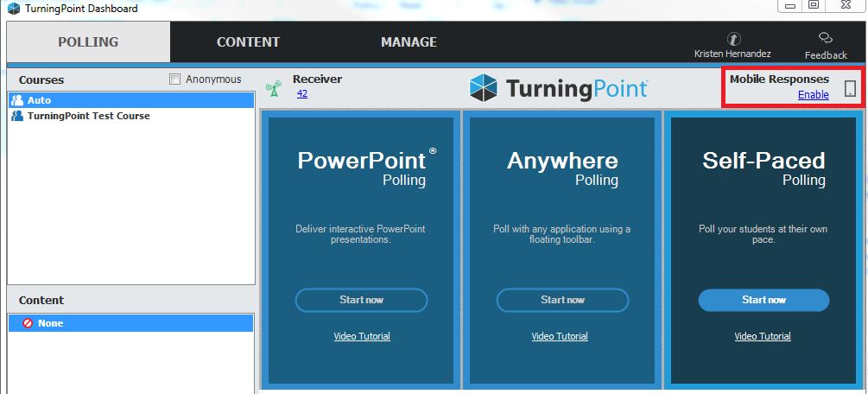Click the TurningPoint Test Course people icon
This screenshot has width=868, height=394.
point(17,116)
